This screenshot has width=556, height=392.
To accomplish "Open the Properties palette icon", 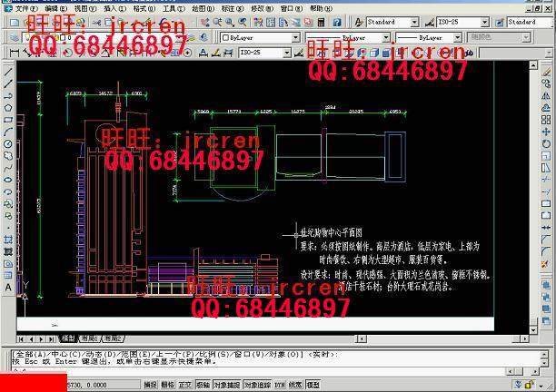I will [258, 23].
